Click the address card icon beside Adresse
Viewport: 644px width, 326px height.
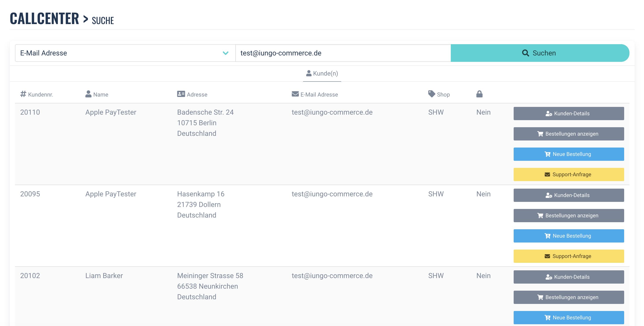pos(181,94)
